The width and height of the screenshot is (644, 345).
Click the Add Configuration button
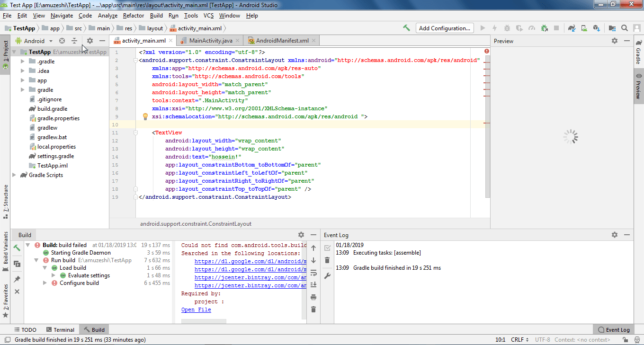coord(444,27)
